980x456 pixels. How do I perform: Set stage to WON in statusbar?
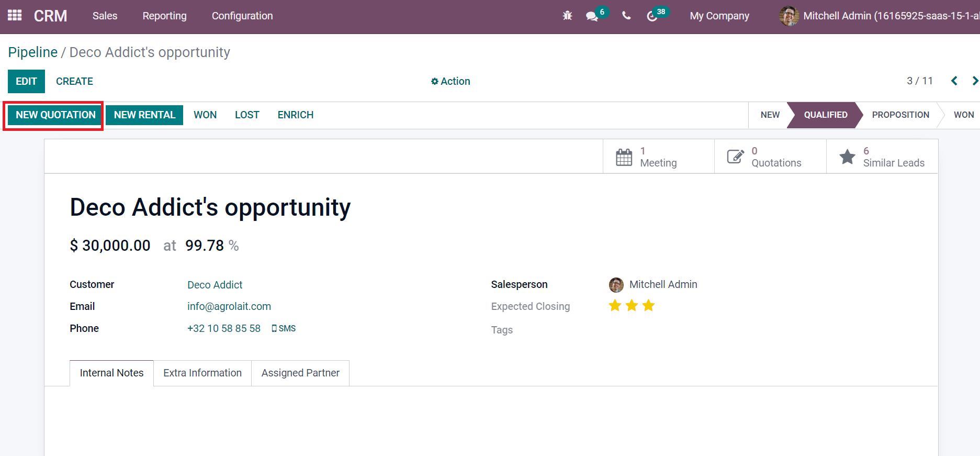(x=964, y=115)
